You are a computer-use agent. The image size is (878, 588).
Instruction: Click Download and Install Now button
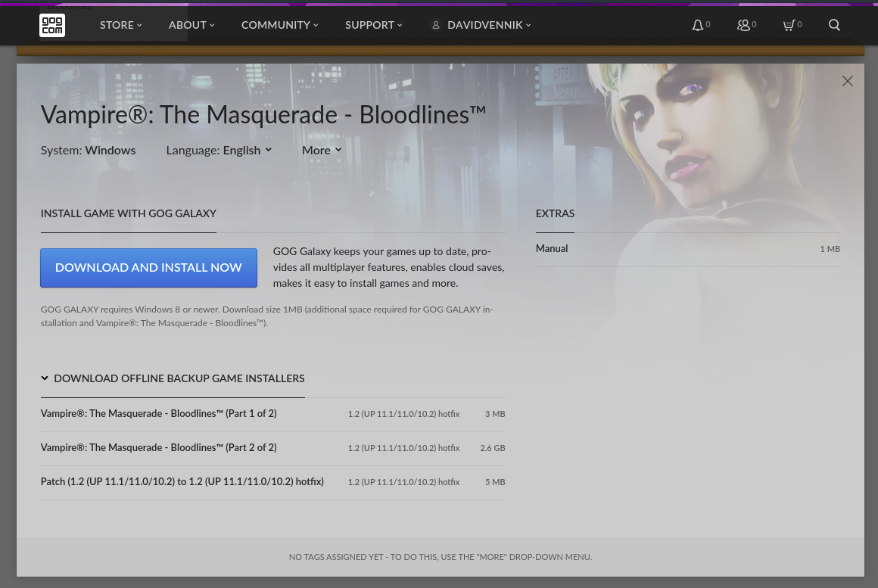148,268
